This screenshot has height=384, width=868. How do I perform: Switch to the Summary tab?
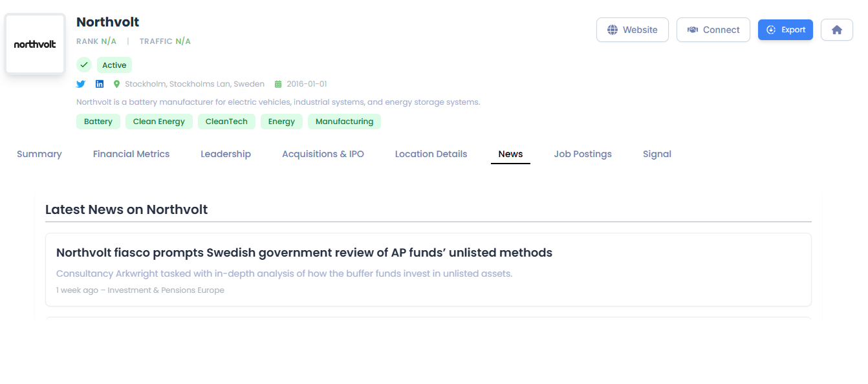(39, 154)
